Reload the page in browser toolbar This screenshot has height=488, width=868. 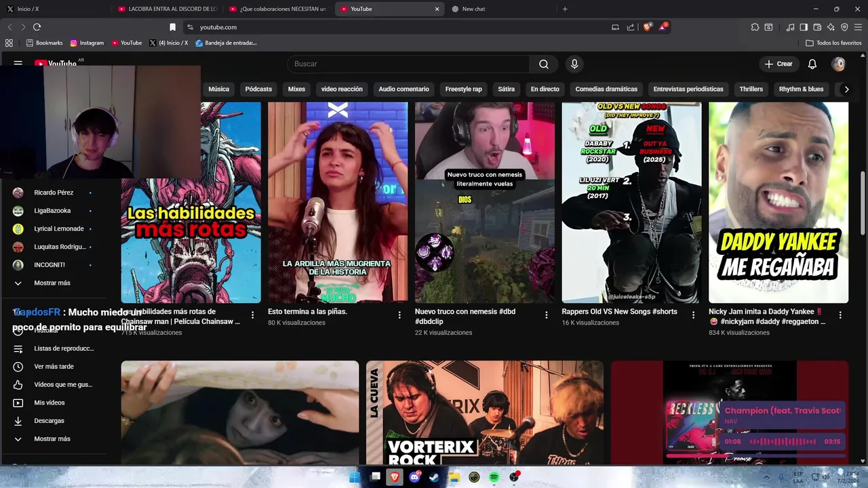click(x=37, y=27)
